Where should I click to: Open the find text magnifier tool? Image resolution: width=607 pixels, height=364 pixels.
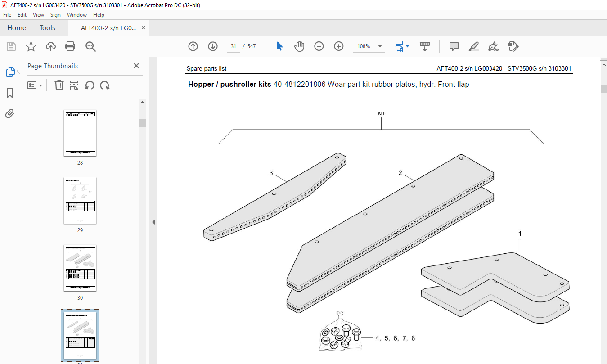coord(90,46)
